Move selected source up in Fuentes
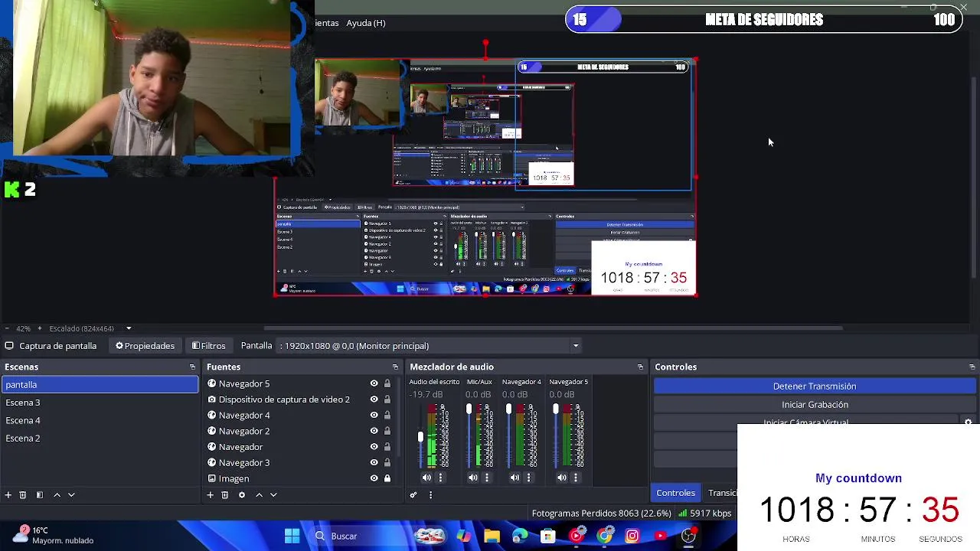Image resolution: width=980 pixels, height=551 pixels. coord(259,495)
